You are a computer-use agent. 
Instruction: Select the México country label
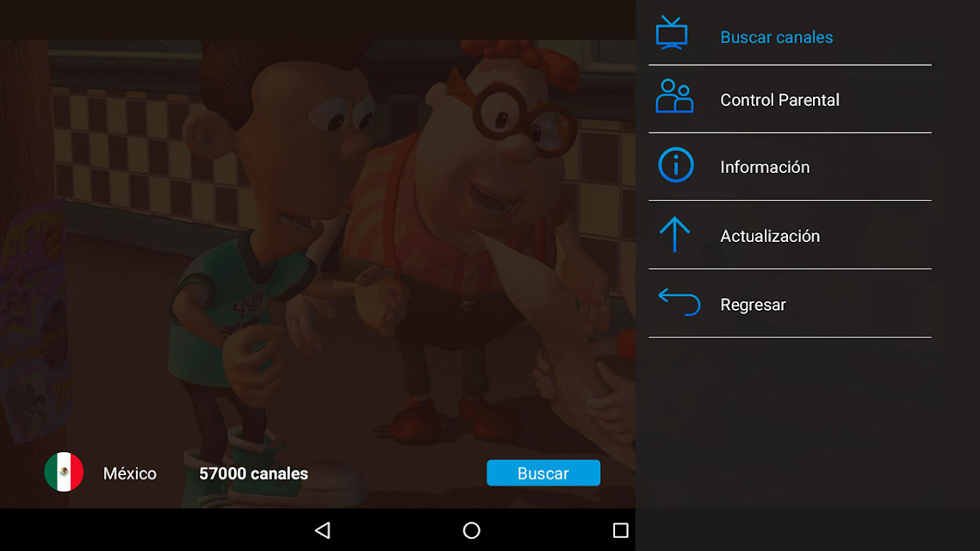pyautogui.click(x=130, y=474)
